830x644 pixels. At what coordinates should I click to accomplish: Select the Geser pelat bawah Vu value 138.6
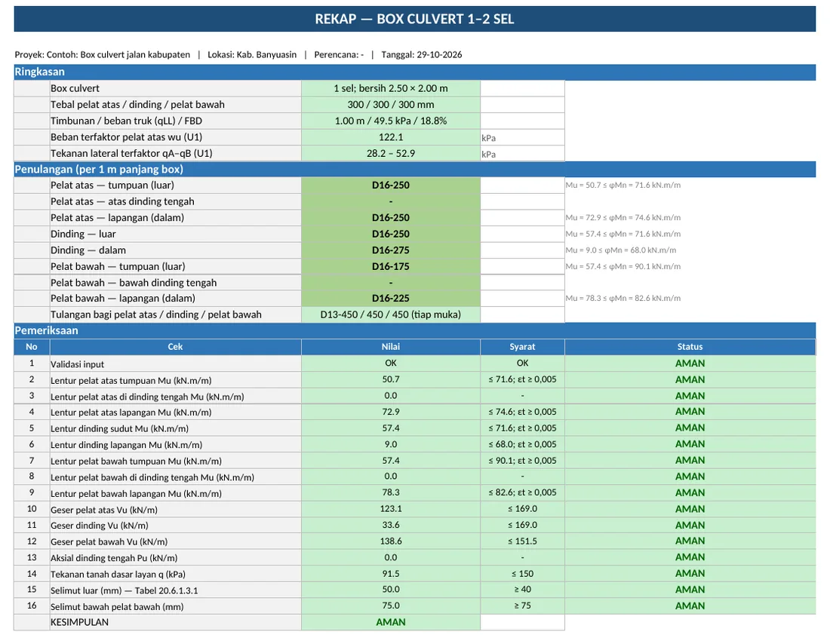pos(391,541)
